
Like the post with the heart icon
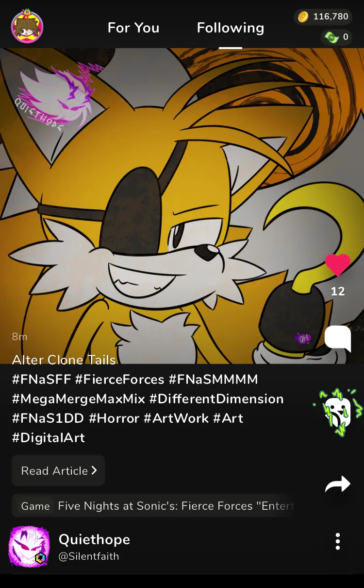click(338, 265)
